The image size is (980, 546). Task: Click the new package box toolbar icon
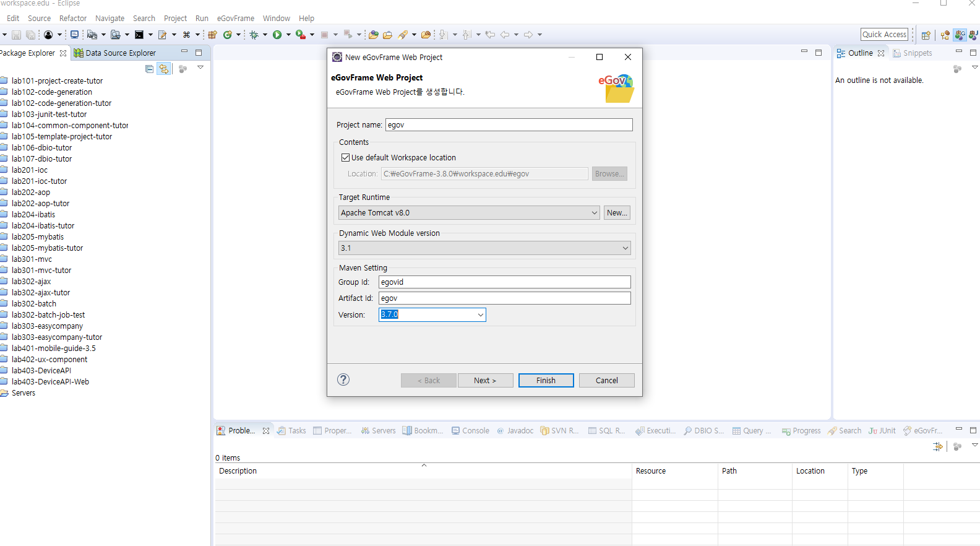coord(212,35)
